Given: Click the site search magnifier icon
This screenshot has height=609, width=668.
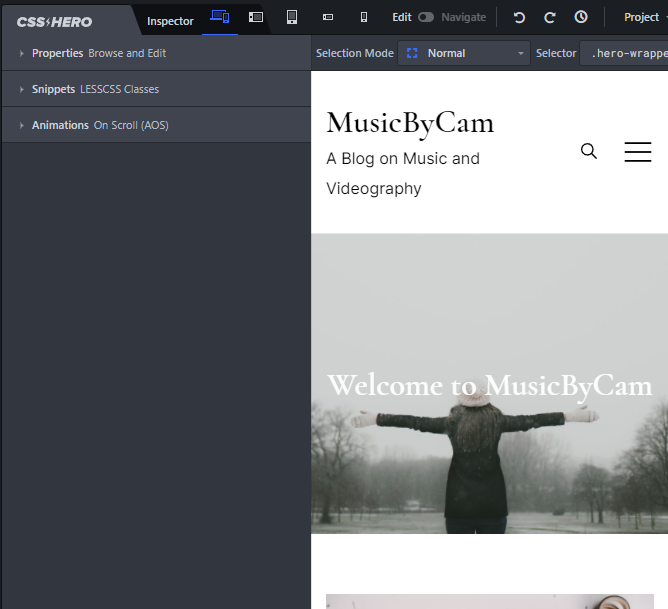Looking at the screenshot, I should 589,151.
